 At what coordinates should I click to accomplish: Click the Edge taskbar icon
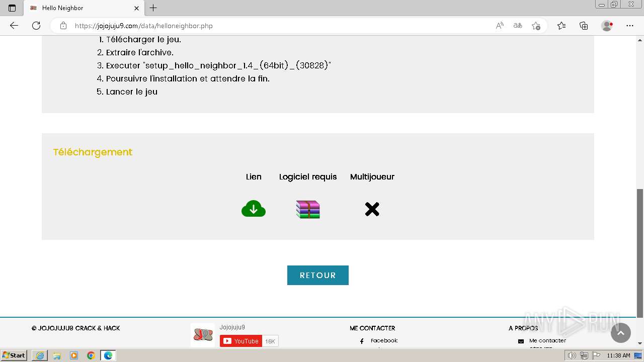(108, 355)
